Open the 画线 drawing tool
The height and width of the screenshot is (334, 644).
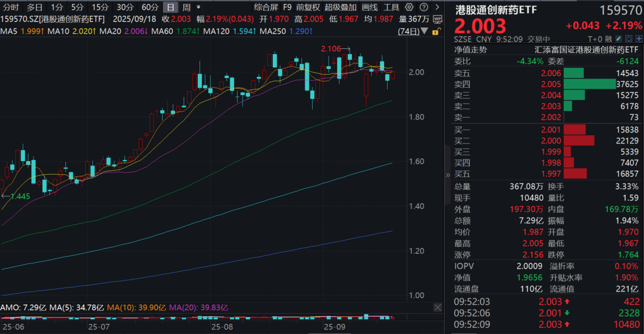tap(368, 7)
